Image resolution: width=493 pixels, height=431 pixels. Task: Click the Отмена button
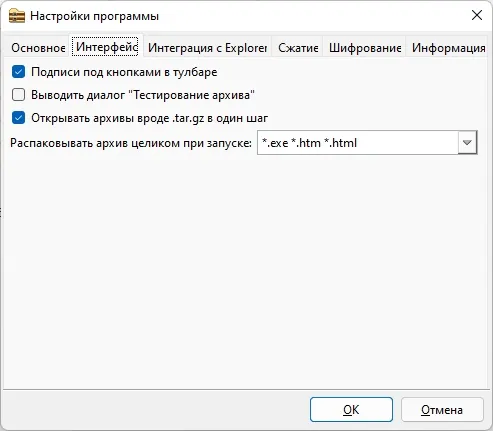[x=442, y=410]
